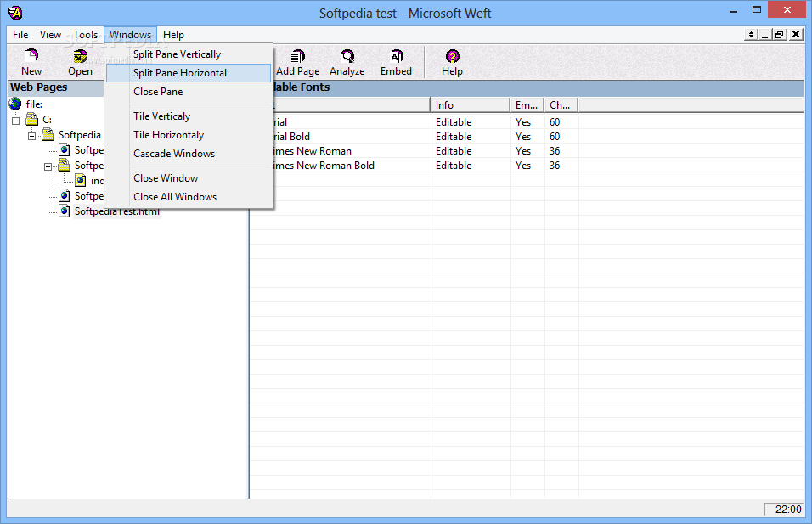This screenshot has width=812, height=524.
Task: Click the inc... page icon in tree
Action: pyautogui.click(x=81, y=180)
